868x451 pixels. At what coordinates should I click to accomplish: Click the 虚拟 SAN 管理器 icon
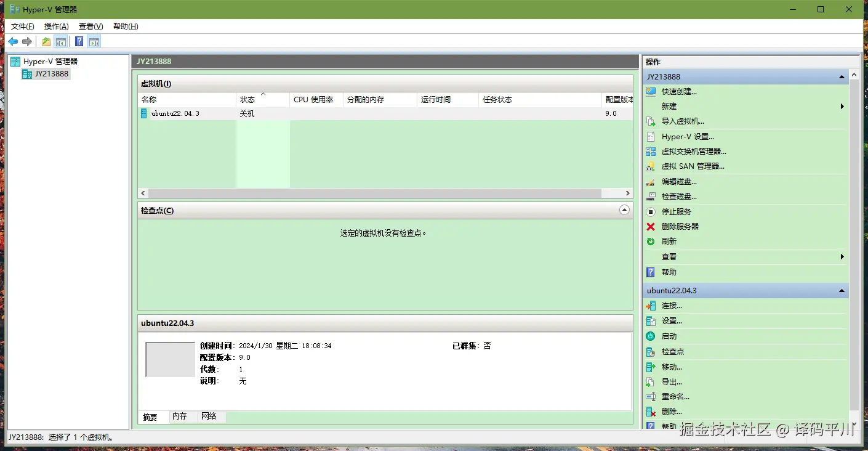point(651,166)
